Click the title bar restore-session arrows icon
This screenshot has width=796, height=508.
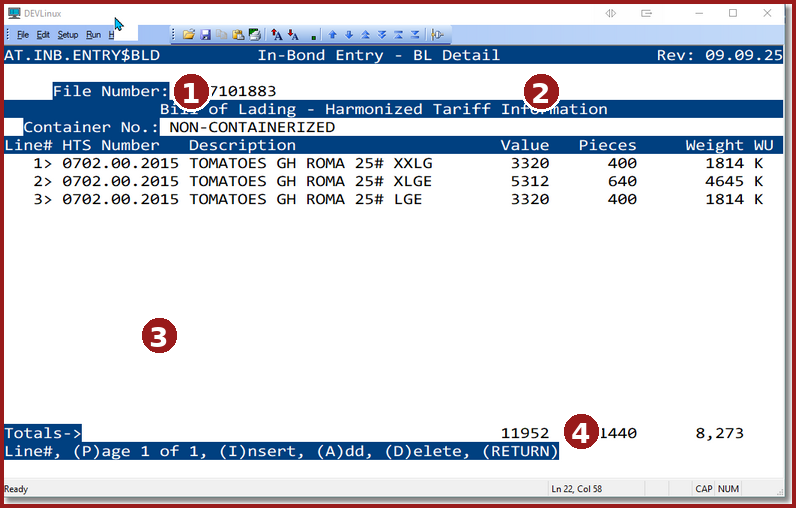[610, 13]
